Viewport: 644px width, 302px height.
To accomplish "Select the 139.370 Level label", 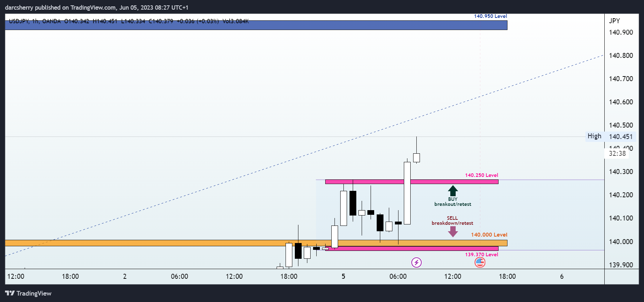I will point(481,254).
